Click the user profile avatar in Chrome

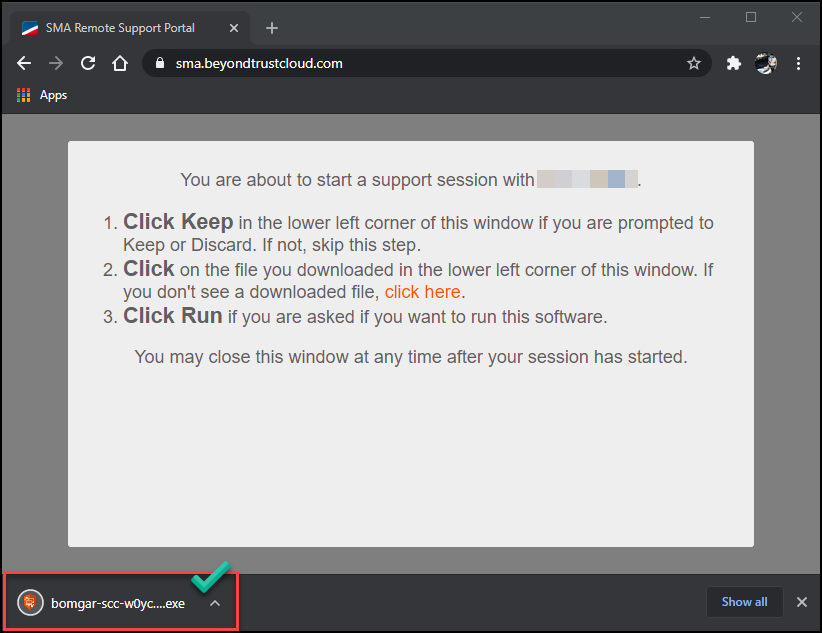coord(765,62)
